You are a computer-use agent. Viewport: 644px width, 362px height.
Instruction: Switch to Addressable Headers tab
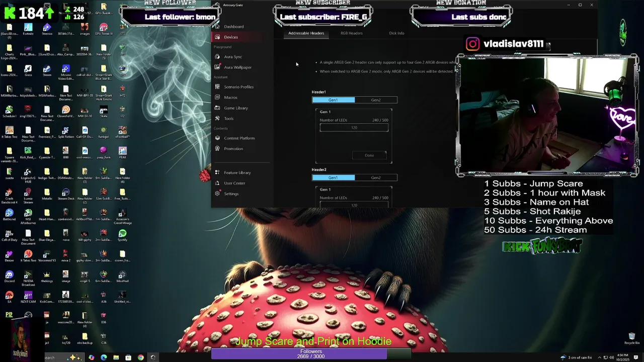[x=306, y=33]
